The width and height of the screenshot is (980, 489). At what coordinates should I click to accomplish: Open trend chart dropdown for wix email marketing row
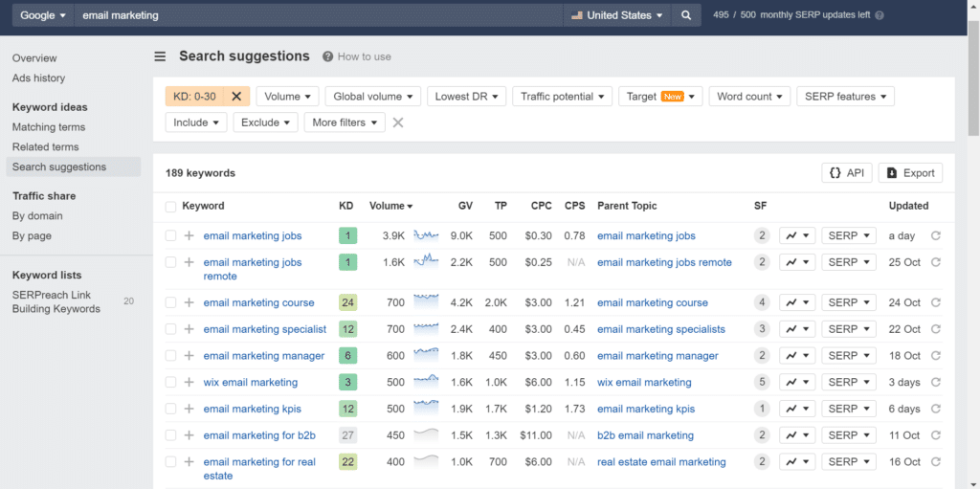[797, 382]
